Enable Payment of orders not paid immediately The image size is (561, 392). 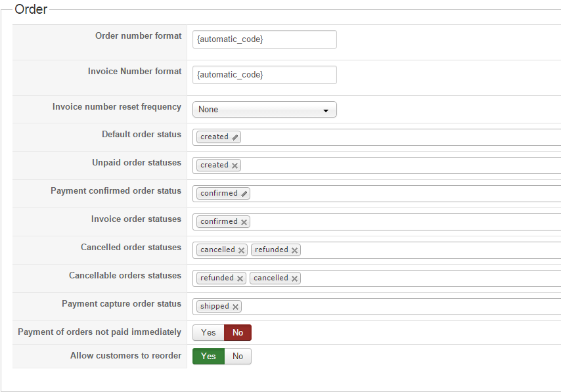[208, 333]
